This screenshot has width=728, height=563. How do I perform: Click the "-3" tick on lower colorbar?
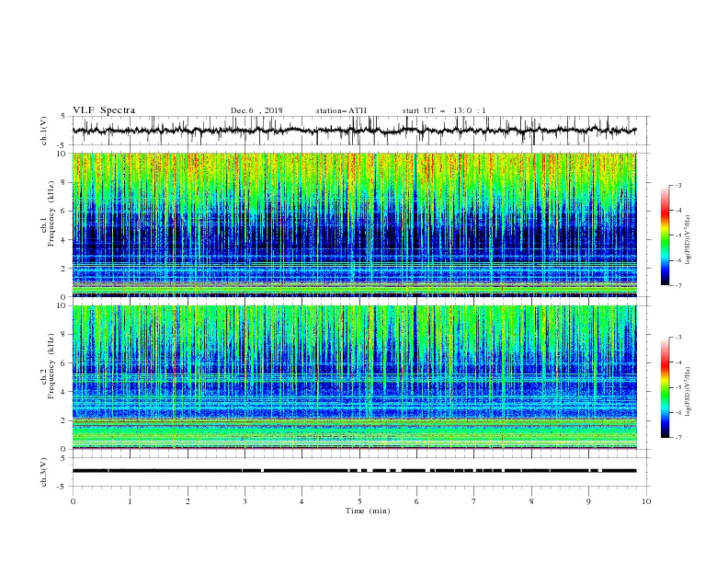[678, 338]
